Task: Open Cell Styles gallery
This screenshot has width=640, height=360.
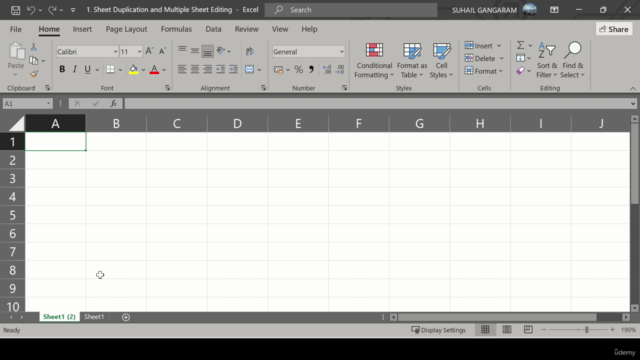Action: click(x=441, y=60)
